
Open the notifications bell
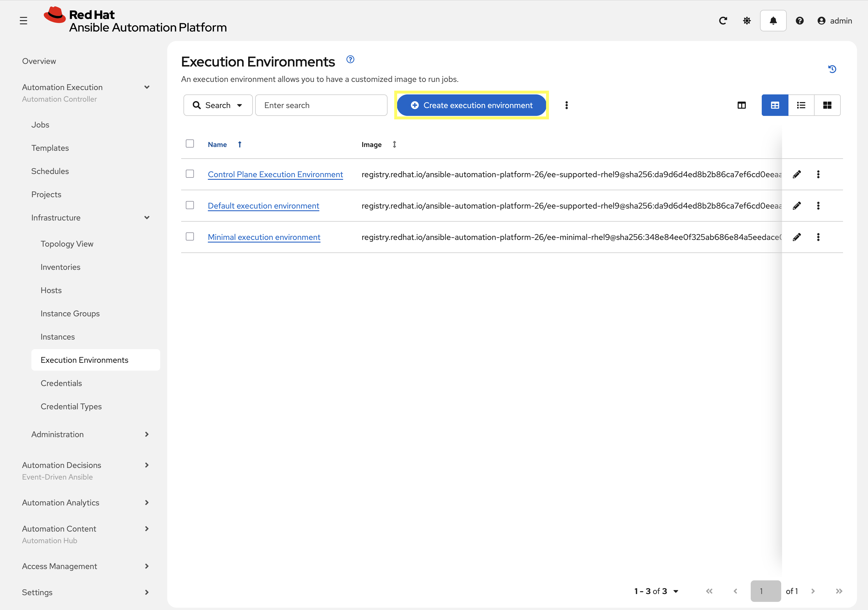pyautogui.click(x=773, y=20)
